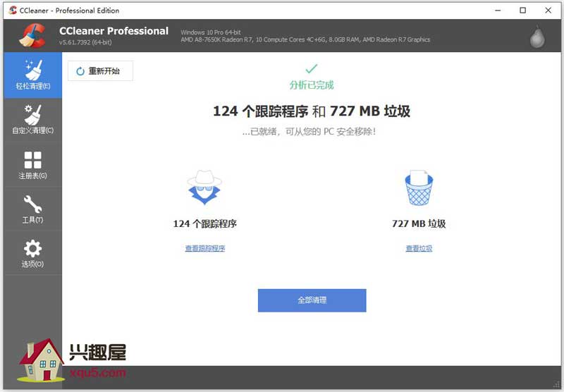Open the 轻松清理 Easy Clean section

pyautogui.click(x=32, y=75)
